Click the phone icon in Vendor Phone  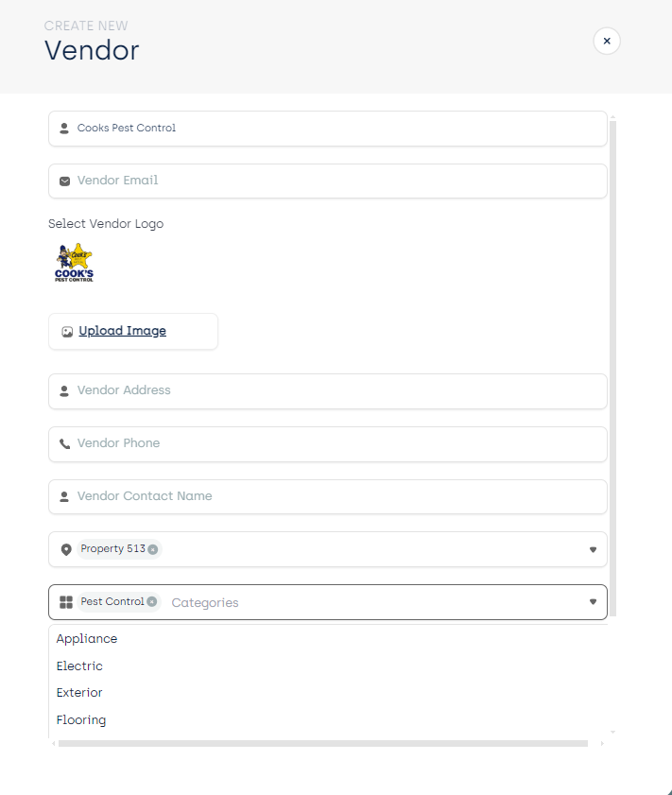click(64, 444)
